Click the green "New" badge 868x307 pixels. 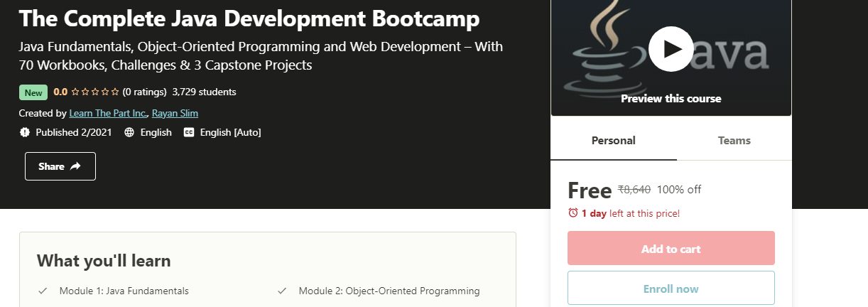tap(33, 92)
